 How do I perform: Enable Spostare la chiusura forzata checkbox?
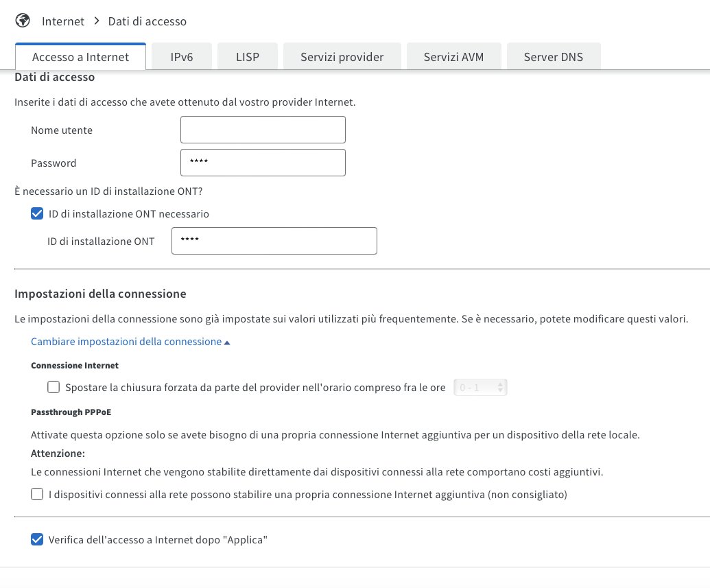pos(54,387)
